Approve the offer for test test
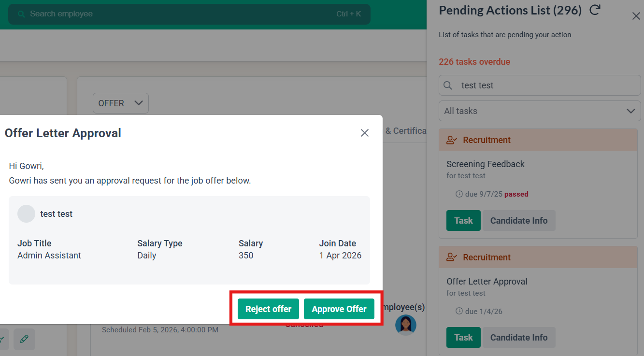The width and height of the screenshot is (644, 356). tap(339, 309)
